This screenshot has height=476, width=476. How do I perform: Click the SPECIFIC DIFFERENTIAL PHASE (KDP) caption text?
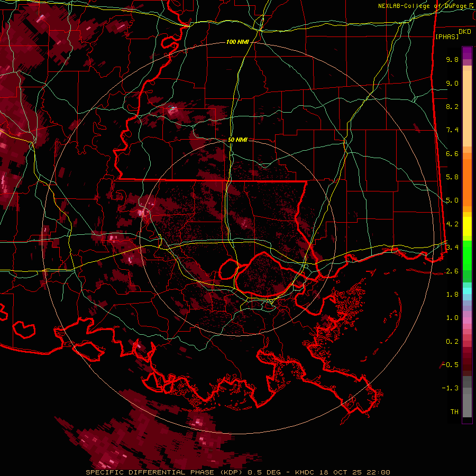166,472
